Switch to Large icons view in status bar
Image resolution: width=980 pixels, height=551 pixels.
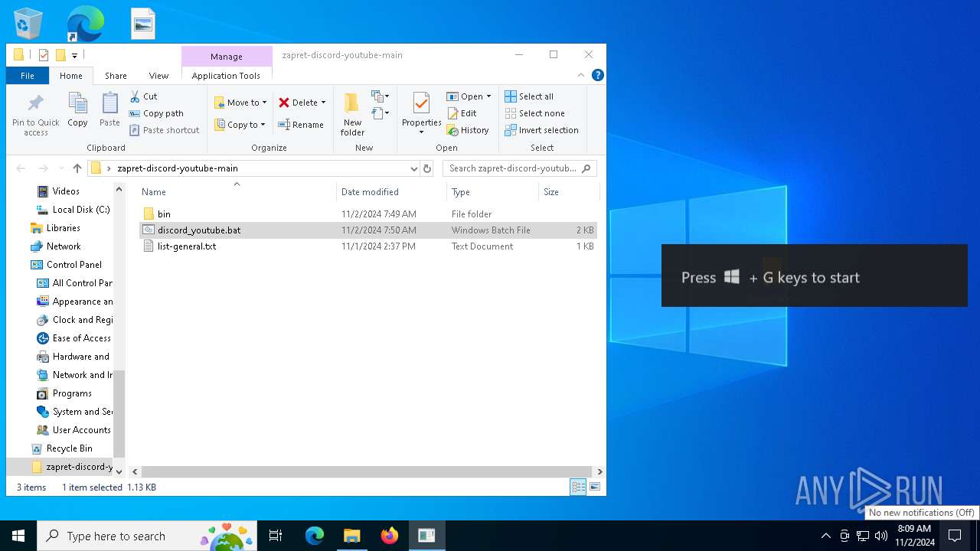594,487
